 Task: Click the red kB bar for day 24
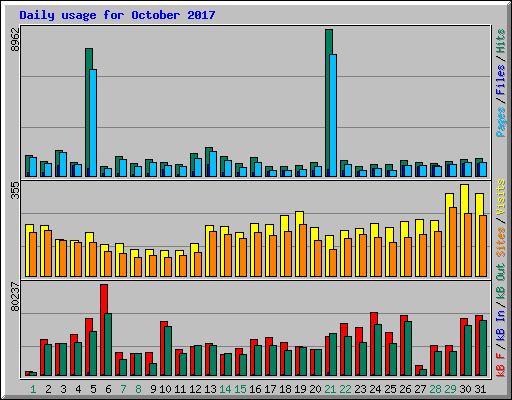point(373,344)
